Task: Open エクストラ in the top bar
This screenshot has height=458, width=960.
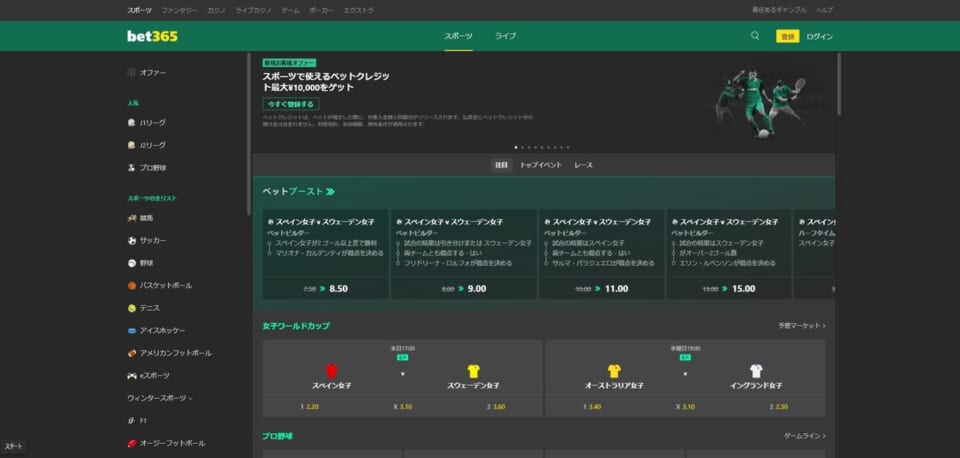Action: [x=359, y=10]
